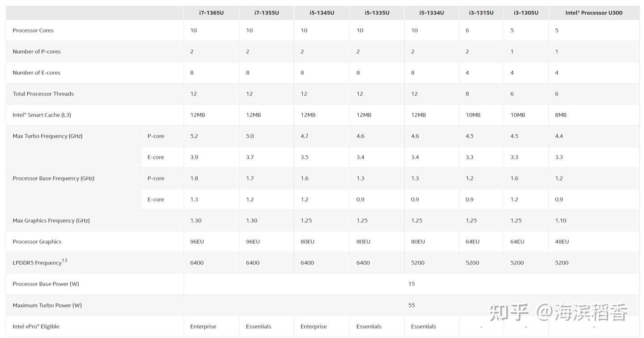
Task: Select the 5.2 GHz P-core turbo cell
Action: (x=194, y=136)
